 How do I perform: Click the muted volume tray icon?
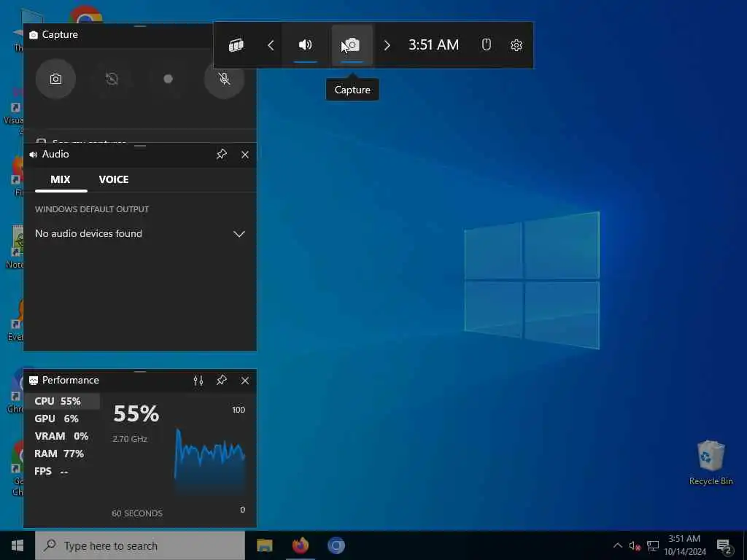pos(635,545)
